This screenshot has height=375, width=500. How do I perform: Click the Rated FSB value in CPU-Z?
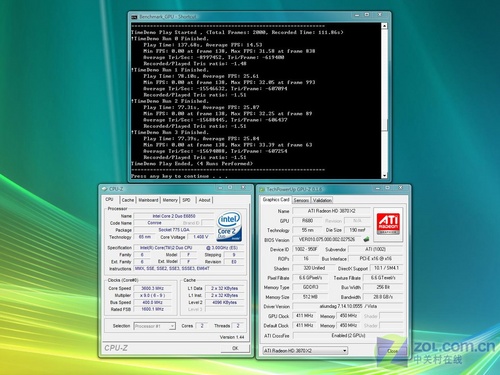pyautogui.click(x=152, y=309)
